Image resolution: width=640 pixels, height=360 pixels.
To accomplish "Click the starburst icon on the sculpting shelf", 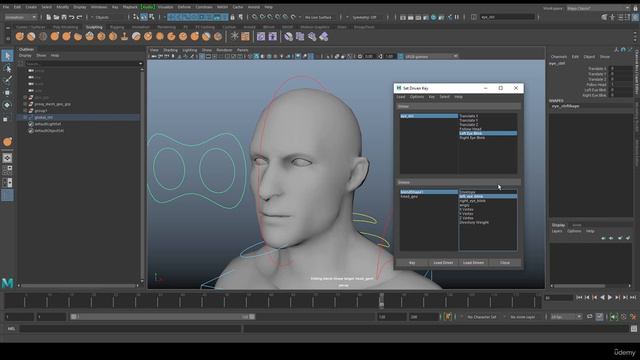I will 234,36.
